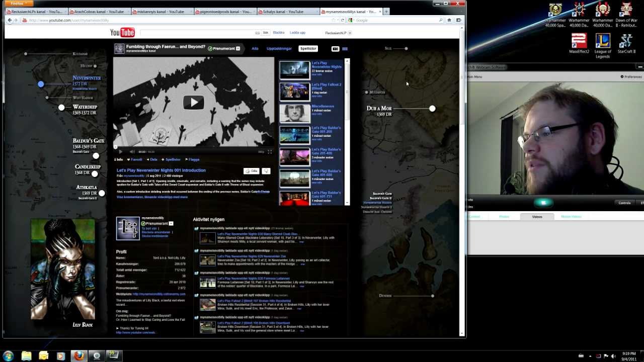Click the Gilla like button
The width and height of the screenshot is (644, 362).
point(252,171)
